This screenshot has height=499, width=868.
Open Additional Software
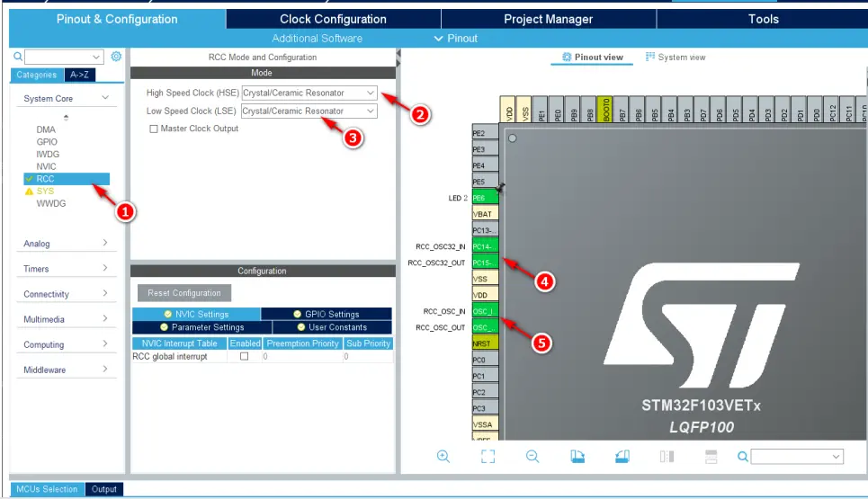point(318,39)
